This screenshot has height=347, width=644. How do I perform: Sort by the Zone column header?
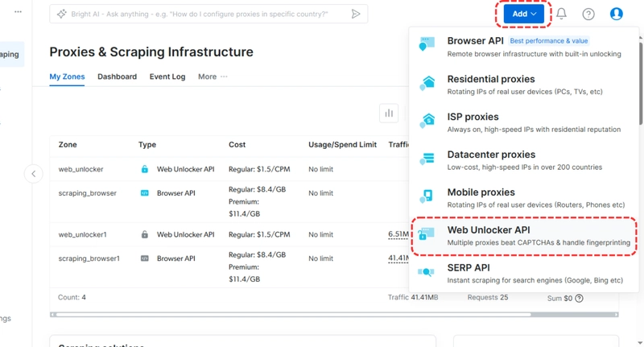tap(68, 145)
